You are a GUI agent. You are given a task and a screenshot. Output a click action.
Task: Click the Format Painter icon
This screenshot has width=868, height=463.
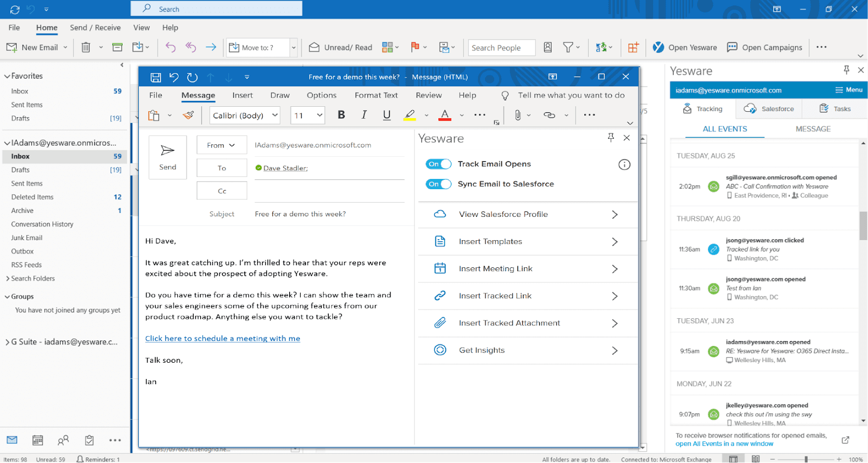(188, 115)
